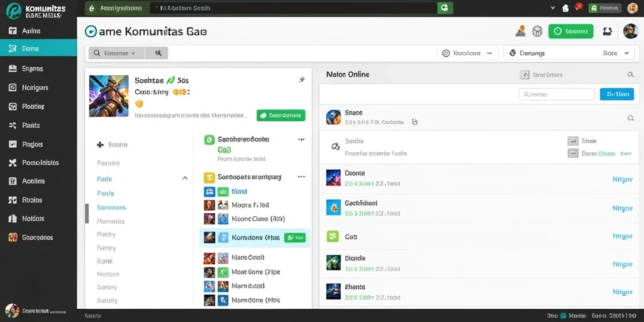Viewport: 644px width, 322px height.
Task: Click the Notoiis sidebar icon
Action: 13,218
